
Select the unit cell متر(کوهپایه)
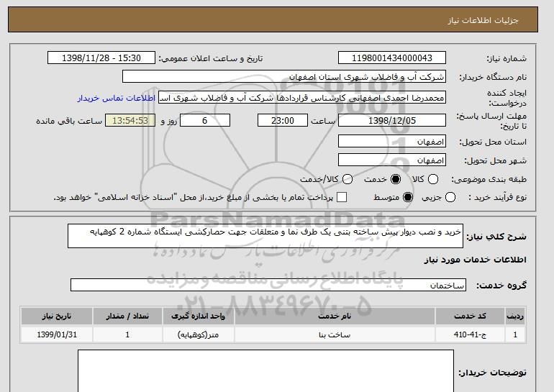(x=198, y=334)
